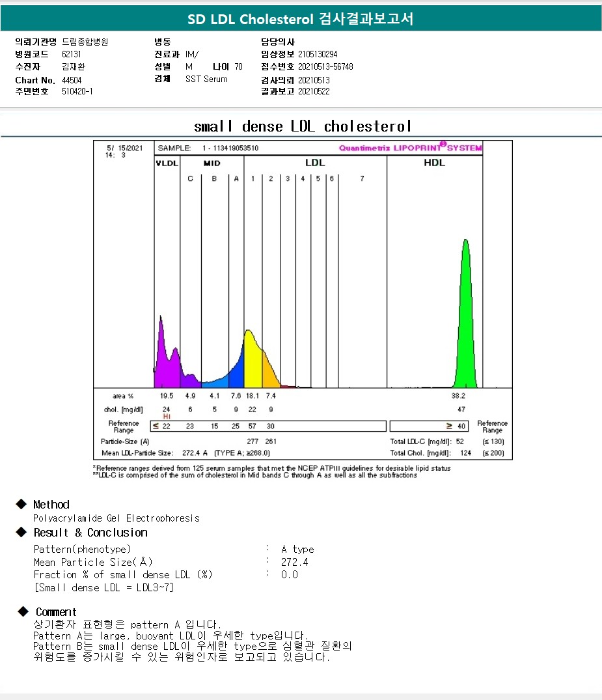Click the HDL column header in chart
The image size is (602, 700).
point(434,163)
